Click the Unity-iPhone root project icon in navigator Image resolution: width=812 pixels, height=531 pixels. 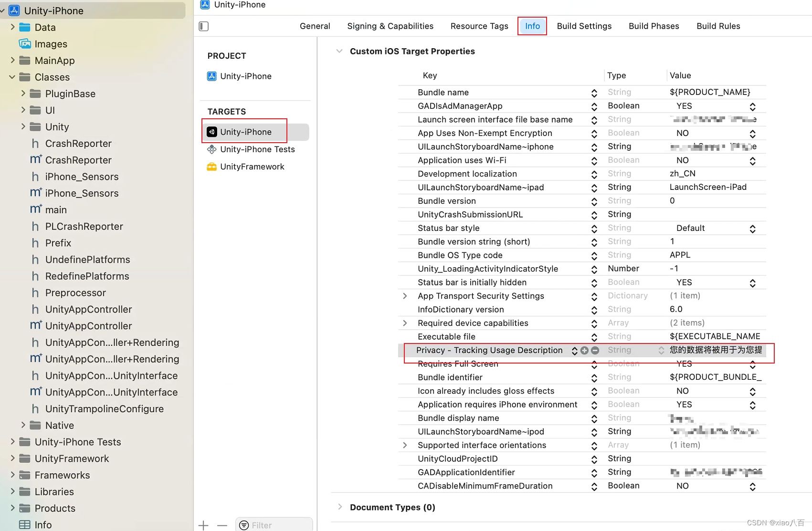[14, 10]
